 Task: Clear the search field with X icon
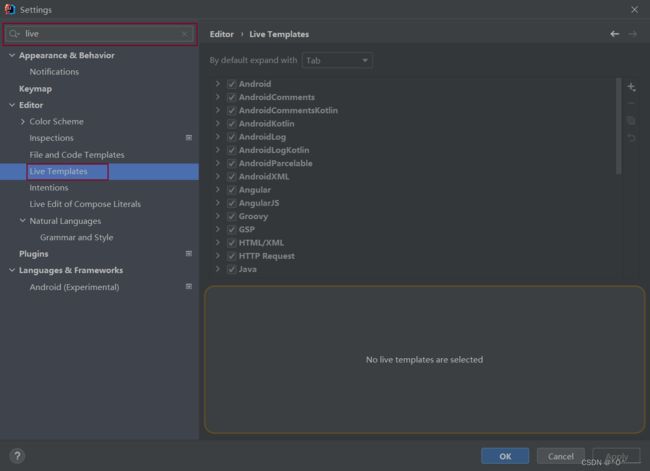tap(184, 34)
